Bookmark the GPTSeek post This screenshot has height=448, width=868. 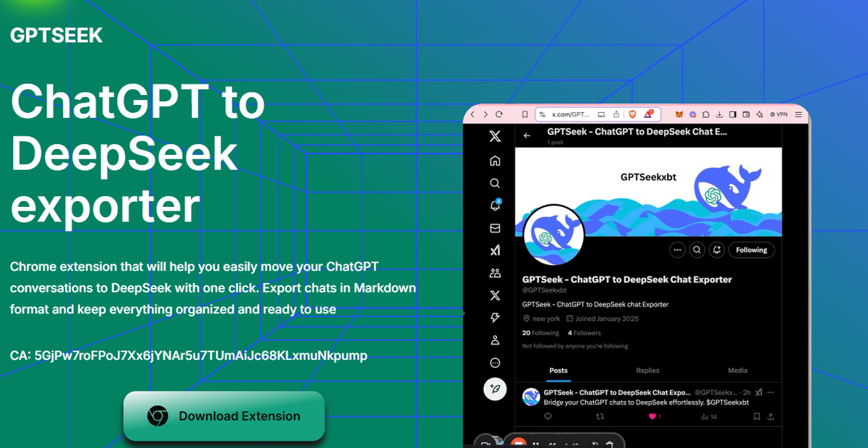(x=757, y=417)
